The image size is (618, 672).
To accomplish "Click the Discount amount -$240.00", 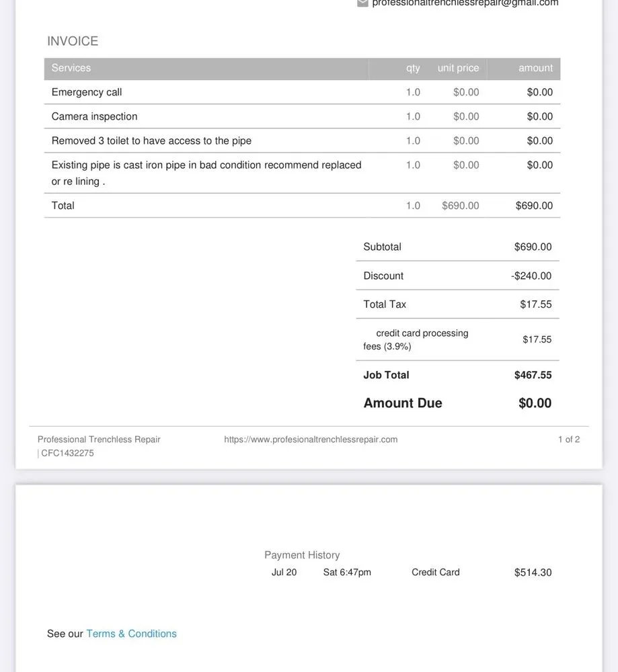I will (531, 276).
